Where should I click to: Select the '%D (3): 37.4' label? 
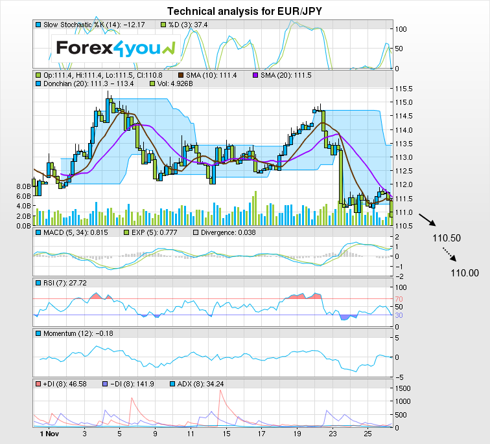tap(188, 25)
